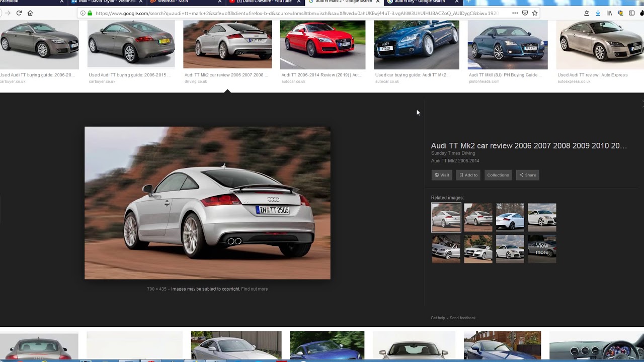Close the audi tt key tab

457,2
